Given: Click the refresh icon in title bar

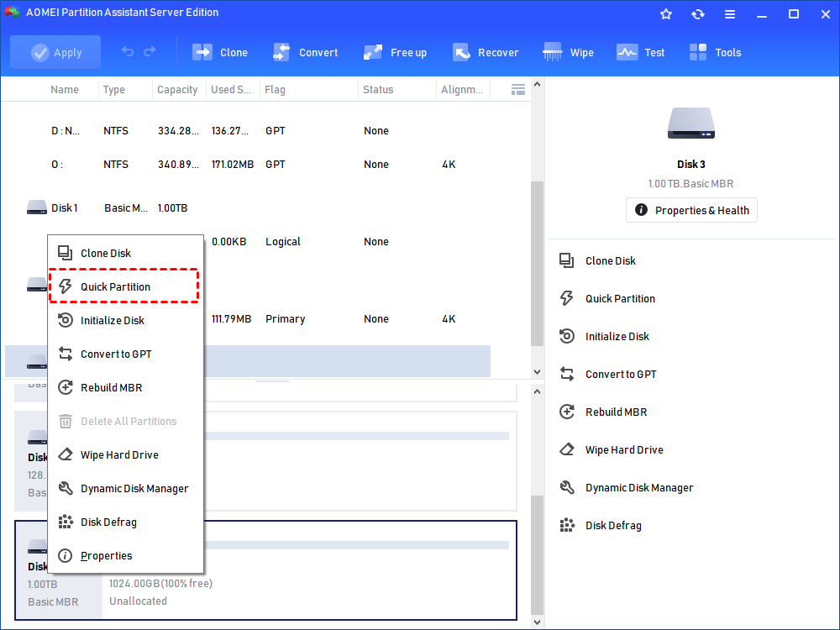Looking at the screenshot, I should point(697,14).
